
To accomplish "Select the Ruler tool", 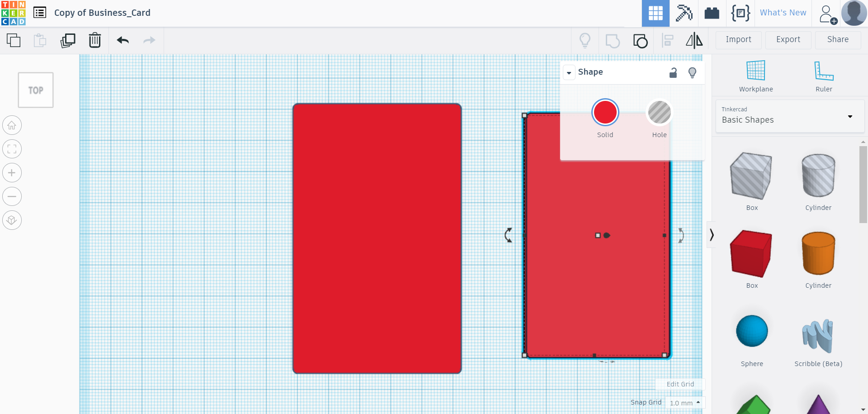I will (x=824, y=76).
